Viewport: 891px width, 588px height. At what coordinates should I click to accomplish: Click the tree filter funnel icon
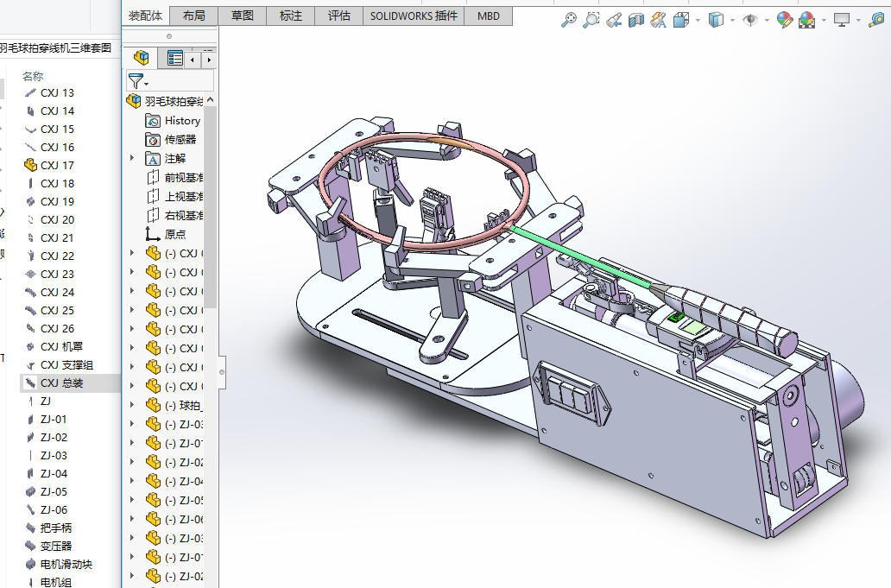point(136,81)
